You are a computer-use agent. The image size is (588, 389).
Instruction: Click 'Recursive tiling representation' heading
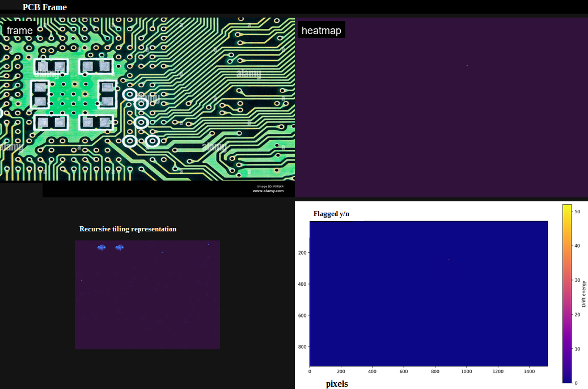click(128, 229)
